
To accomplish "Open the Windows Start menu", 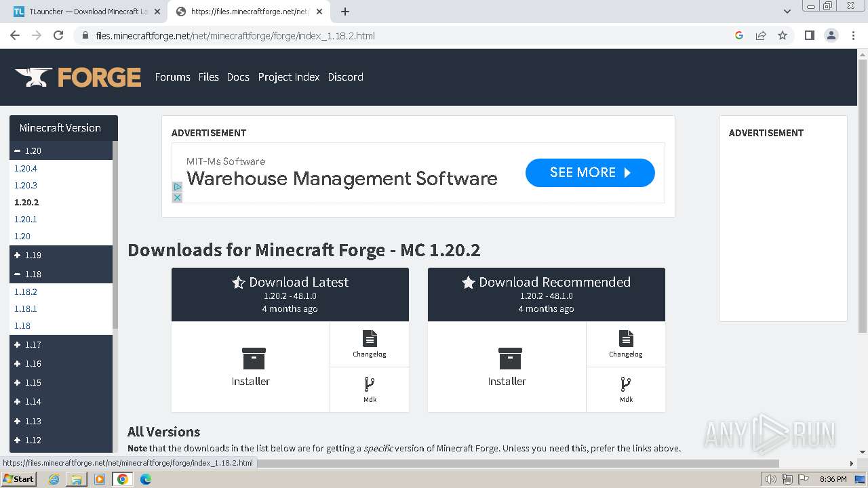I will (x=18, y=479).
